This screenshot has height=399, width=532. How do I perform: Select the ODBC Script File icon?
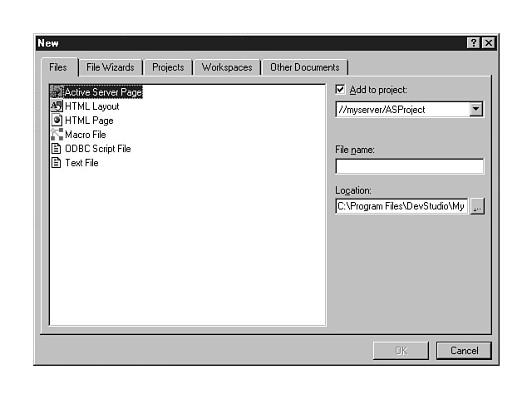[x=57, y=149]
